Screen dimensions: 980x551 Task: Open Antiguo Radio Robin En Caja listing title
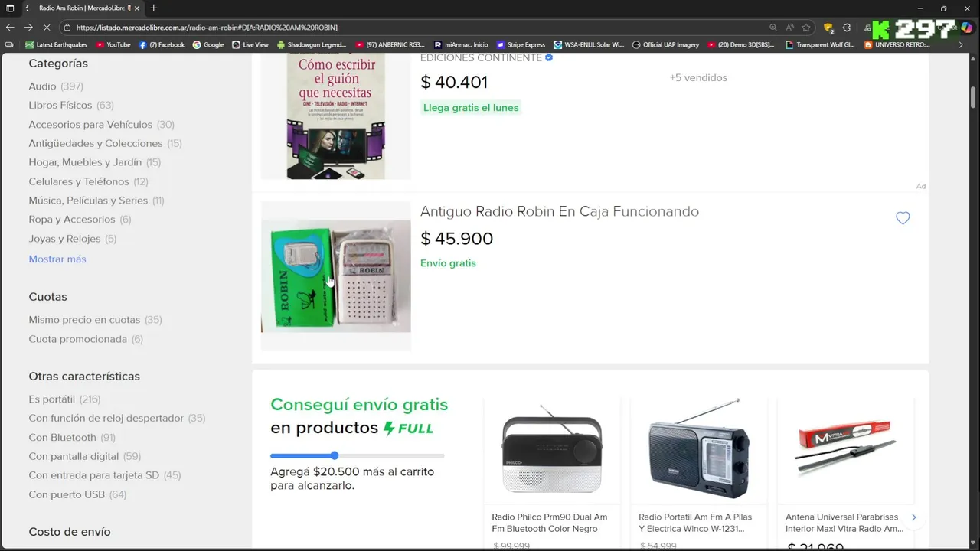560,211
